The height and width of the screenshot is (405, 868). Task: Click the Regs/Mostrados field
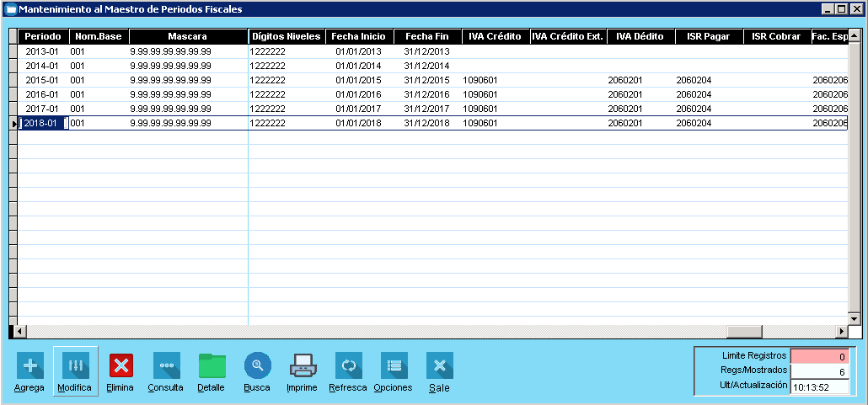click(x=820, y=370)
